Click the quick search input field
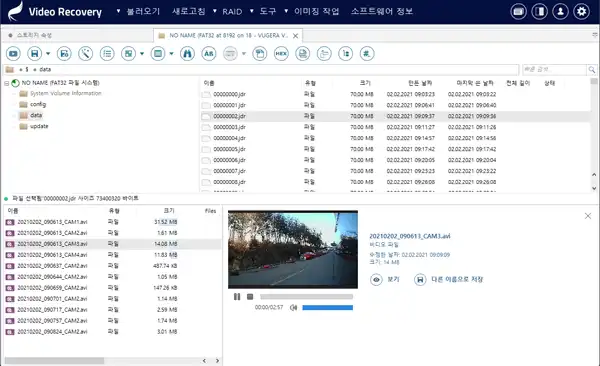This screenshot has width=600, height=366. pos(554,70)
